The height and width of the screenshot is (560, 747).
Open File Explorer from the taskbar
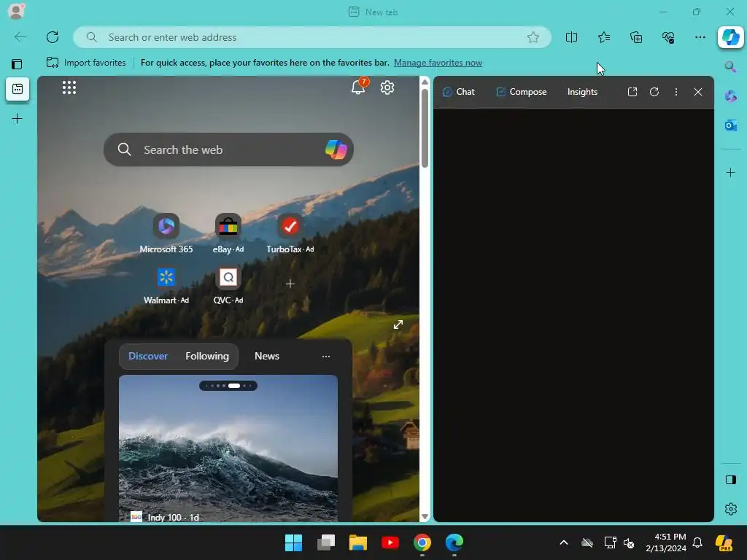click(x=357, y=542)
